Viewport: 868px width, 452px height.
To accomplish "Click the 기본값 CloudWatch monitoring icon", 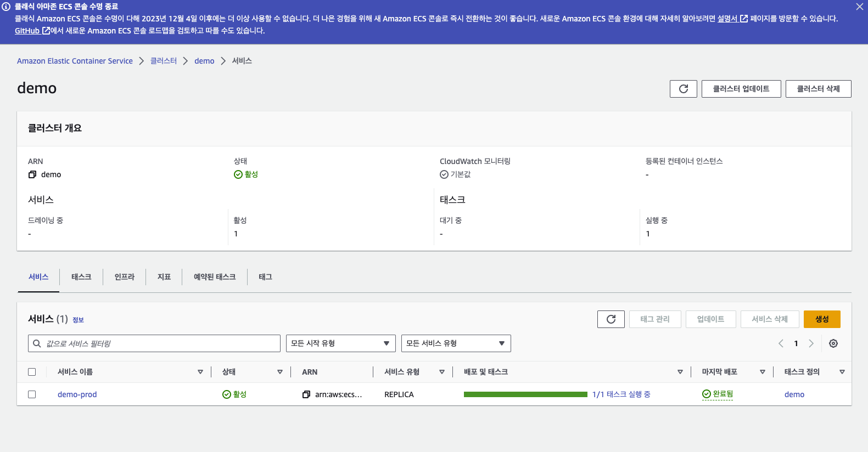I will tap(444, 174).
